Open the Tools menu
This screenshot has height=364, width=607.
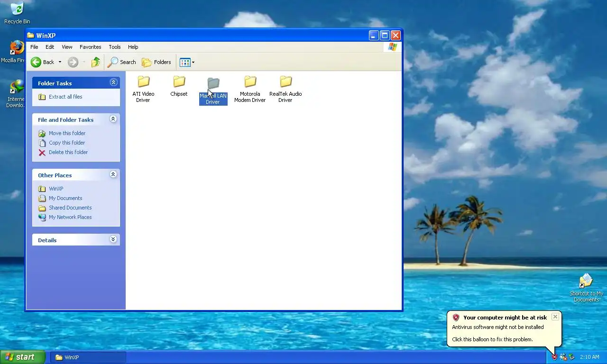tap(115, 47)
